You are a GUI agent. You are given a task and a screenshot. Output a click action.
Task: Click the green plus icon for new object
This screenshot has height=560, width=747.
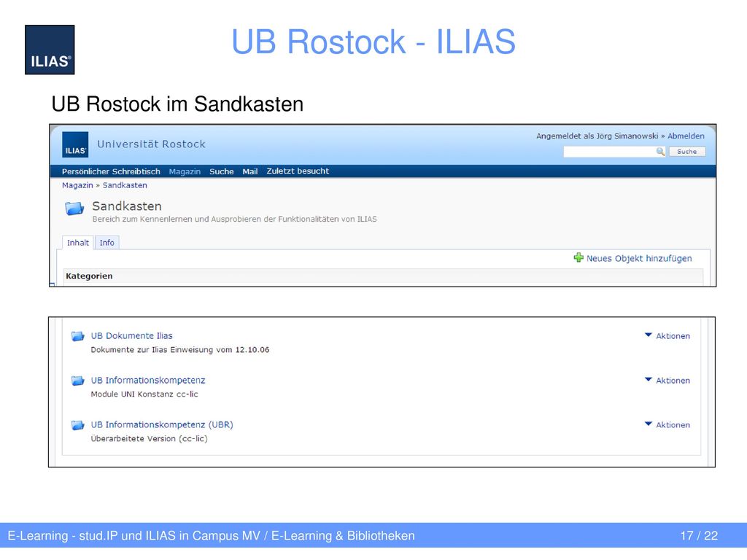pos(578,257)
